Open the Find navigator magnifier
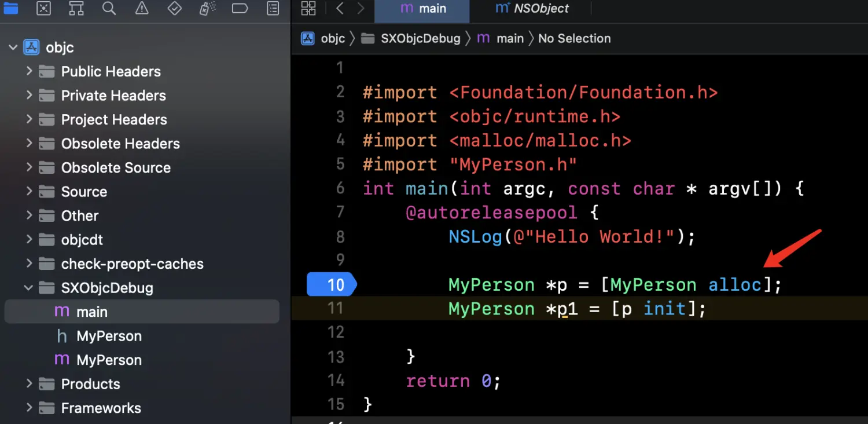The height and width of the screenshot is (424, 868). (108, 8)
